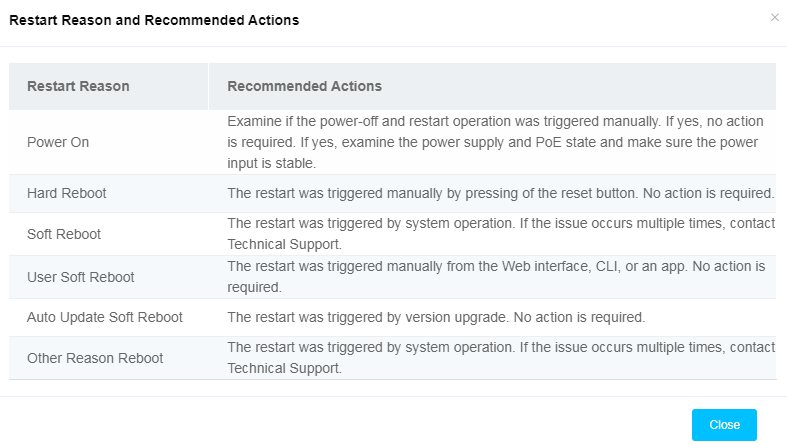
Task: Click the Other Reason Reboot action description
Action: [501, 358]
